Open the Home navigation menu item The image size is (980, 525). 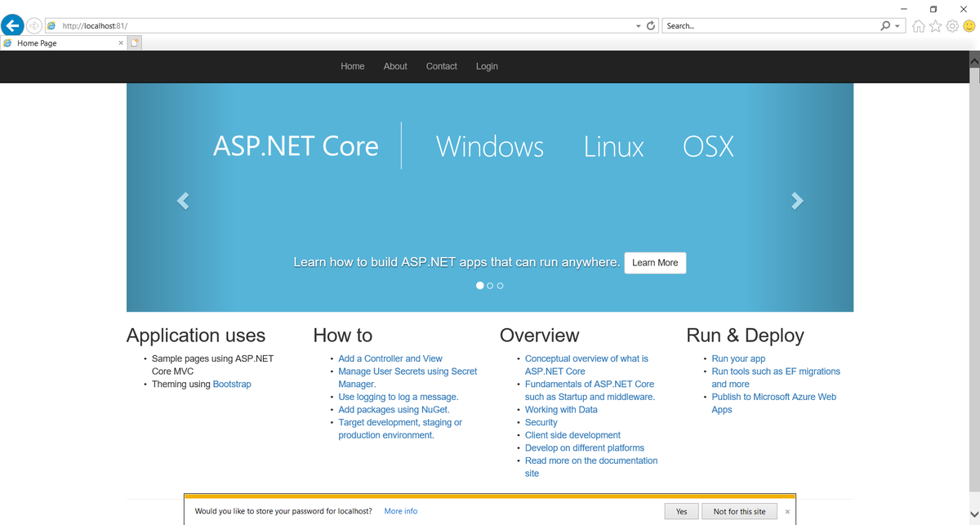pos(353,66)
